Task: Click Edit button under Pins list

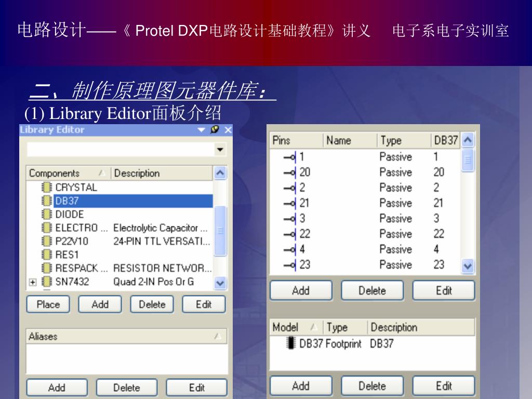Action: click(x=444, y=290)
